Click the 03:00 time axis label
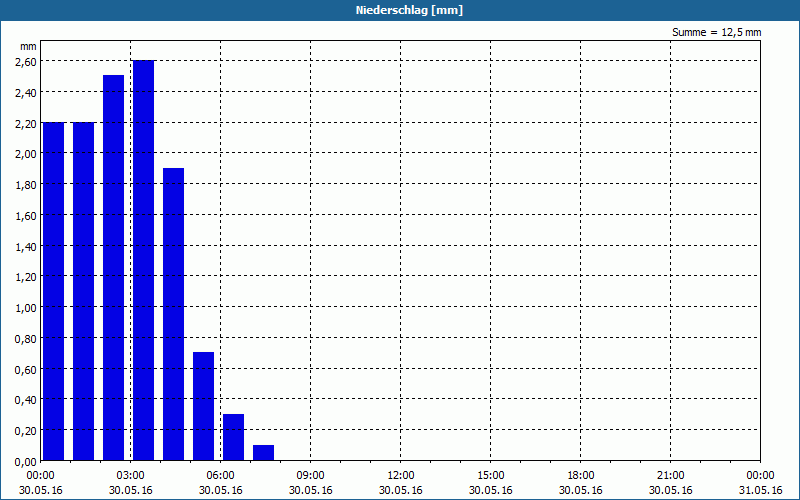 (x=131, y=476)
